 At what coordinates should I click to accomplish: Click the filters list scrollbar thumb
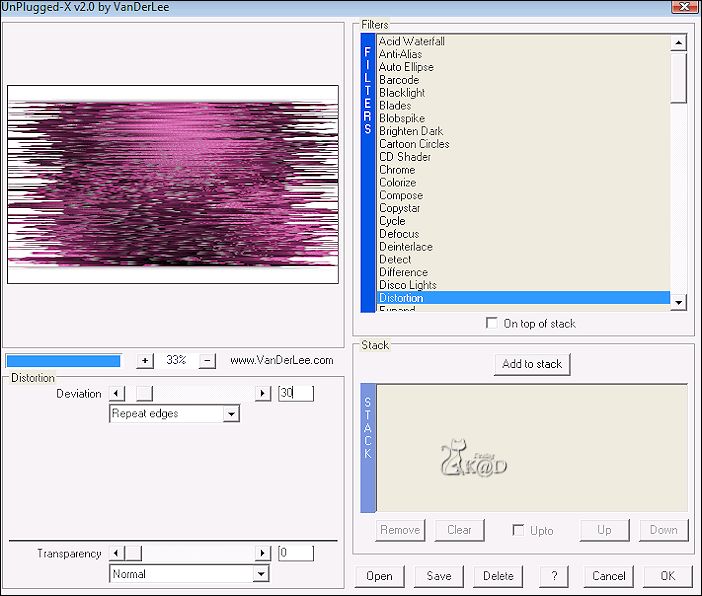[x=679, y=78]
